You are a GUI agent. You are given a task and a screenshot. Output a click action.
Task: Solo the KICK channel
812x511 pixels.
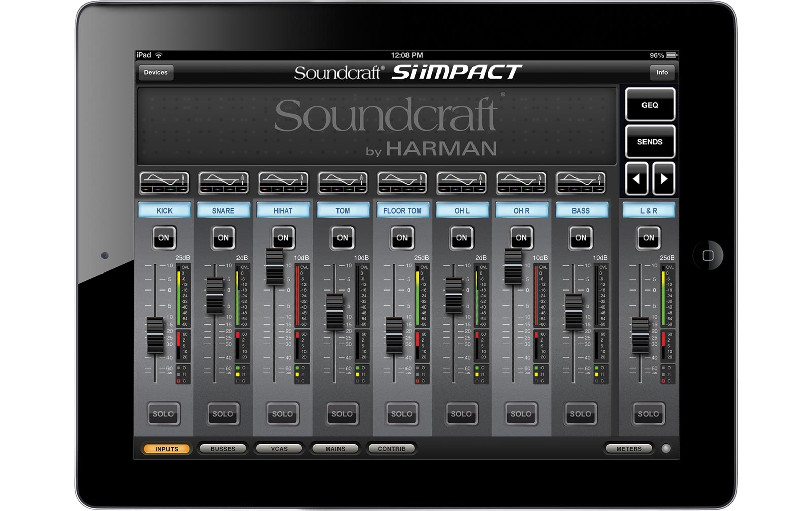(163, 414)
